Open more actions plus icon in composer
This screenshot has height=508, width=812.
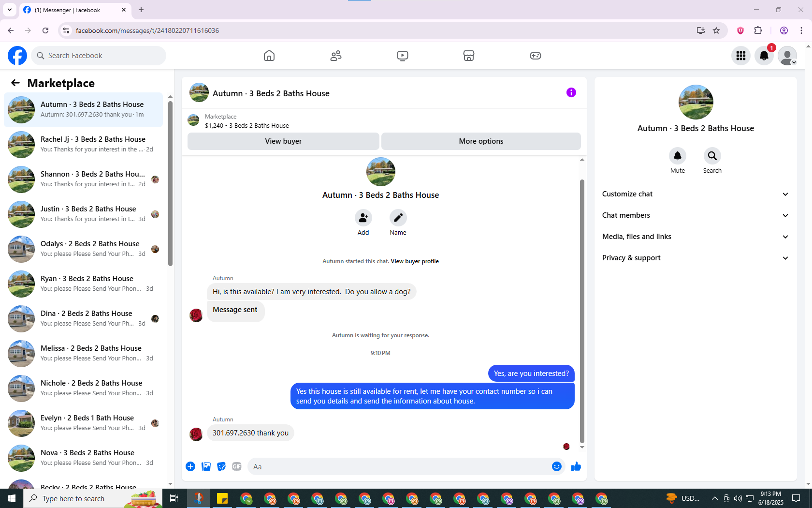(190, 466)
